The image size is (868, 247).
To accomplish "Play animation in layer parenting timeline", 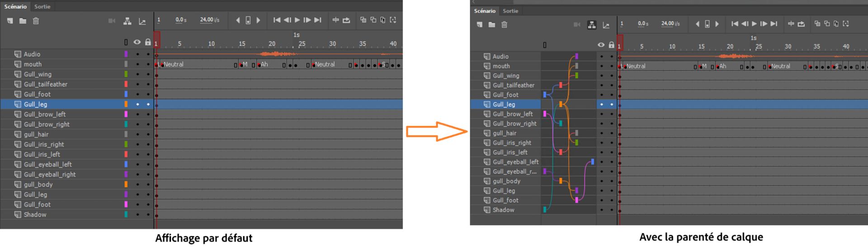I will point(754,24).
